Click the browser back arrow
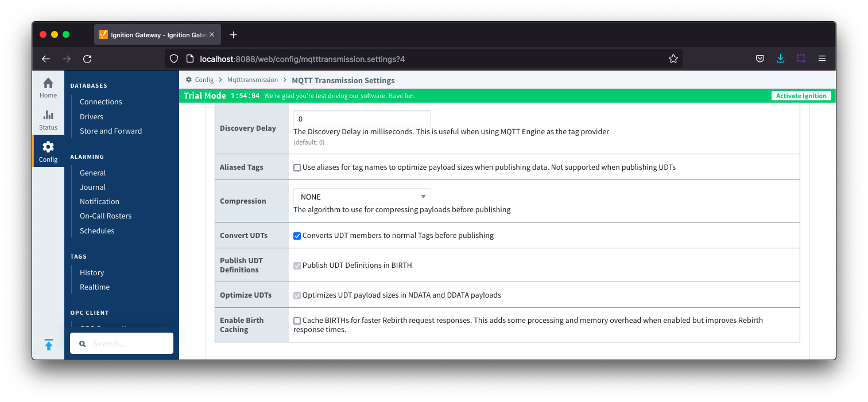 coord(46,58)
